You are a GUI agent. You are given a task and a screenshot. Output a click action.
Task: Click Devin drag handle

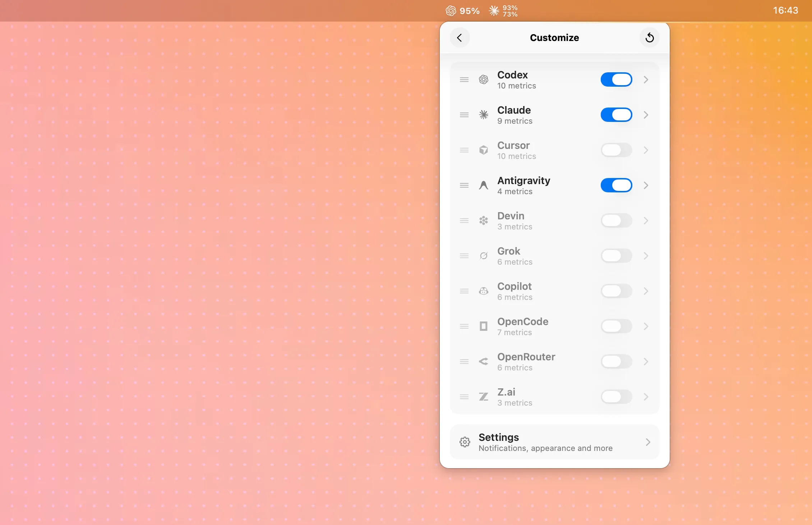[x=464, y=220]
